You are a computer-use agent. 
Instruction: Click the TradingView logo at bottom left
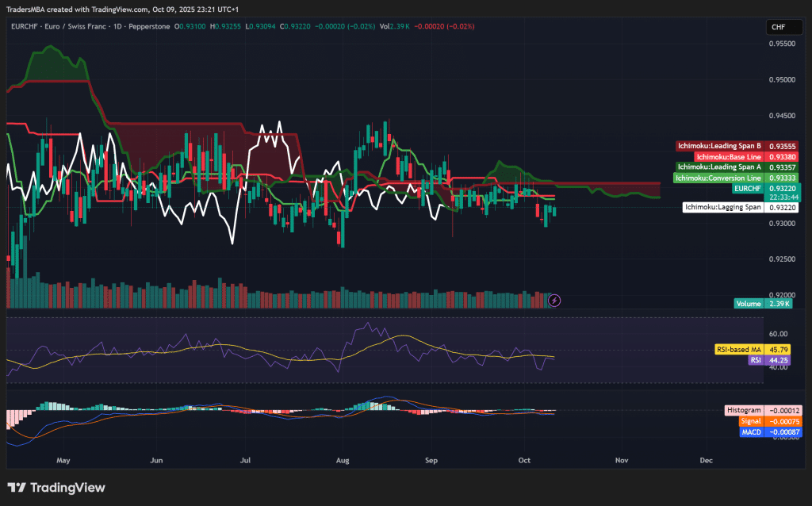[57, 488]
